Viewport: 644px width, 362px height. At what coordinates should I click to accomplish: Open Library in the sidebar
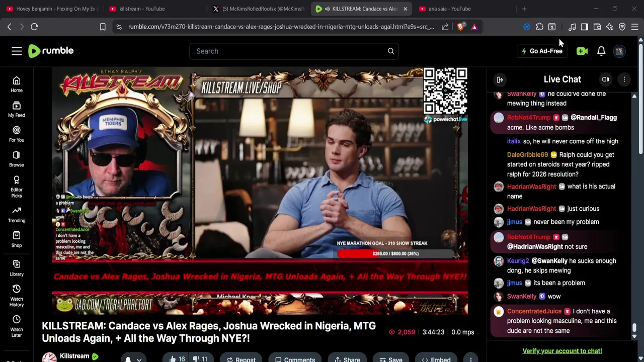point(17,268)
